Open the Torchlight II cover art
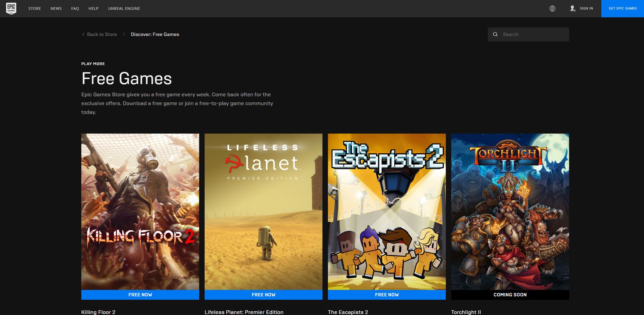 click(510, 212)
